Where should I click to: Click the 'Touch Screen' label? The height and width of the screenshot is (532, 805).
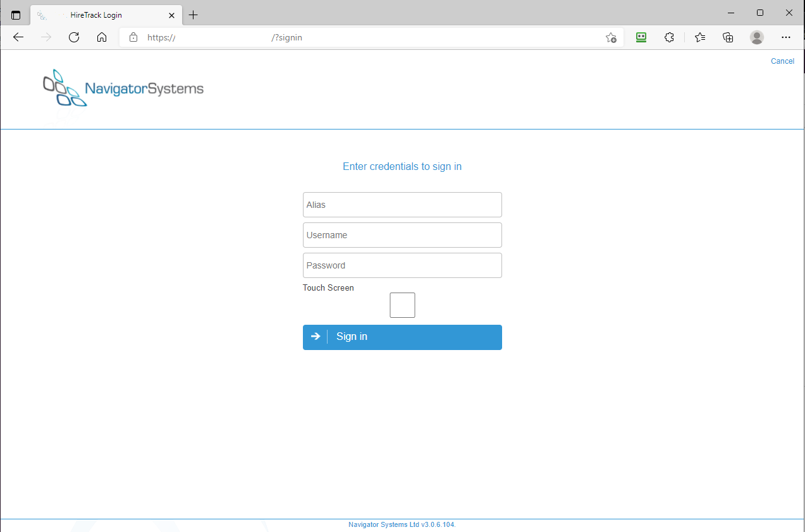328,288
